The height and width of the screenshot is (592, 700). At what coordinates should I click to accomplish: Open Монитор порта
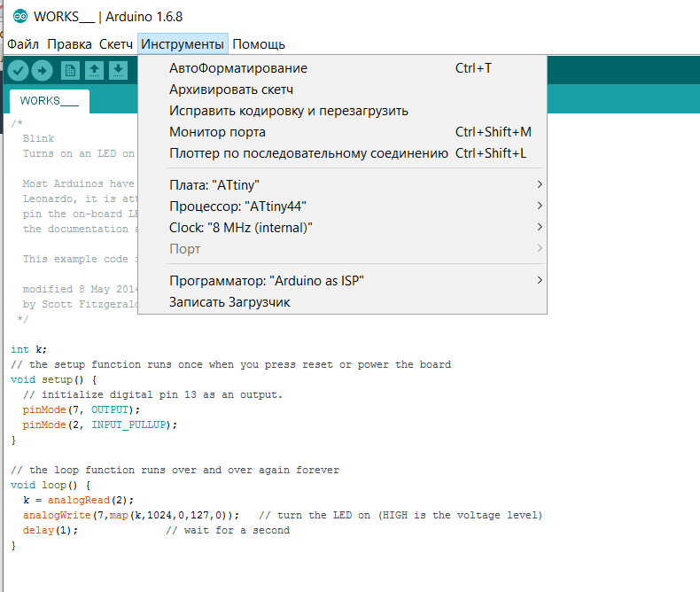(342, 132)
